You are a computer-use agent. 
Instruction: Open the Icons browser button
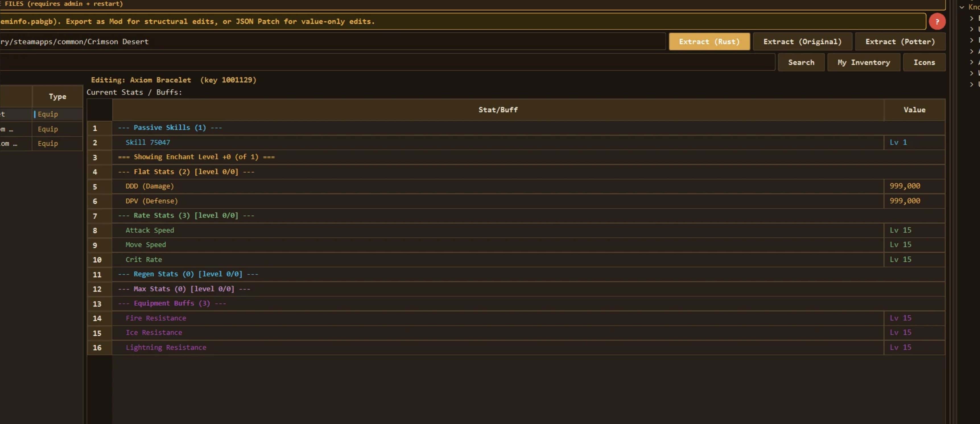924,62
